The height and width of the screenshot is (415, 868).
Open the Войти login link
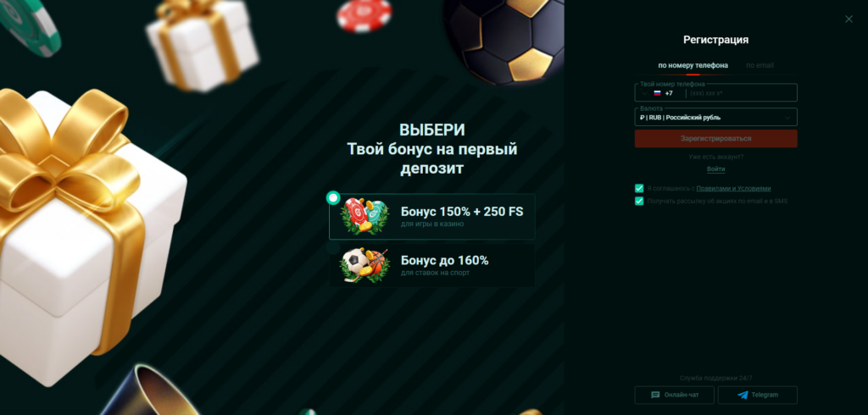[x=715, y=169]
